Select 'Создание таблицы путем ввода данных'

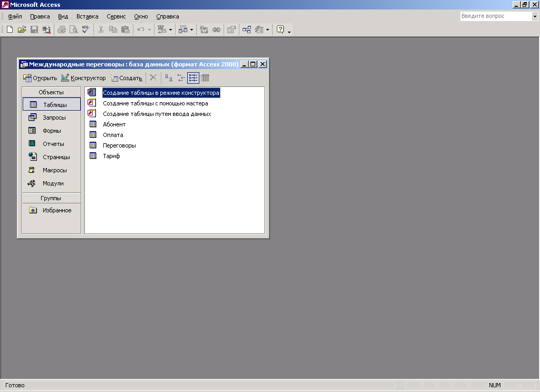157,114
